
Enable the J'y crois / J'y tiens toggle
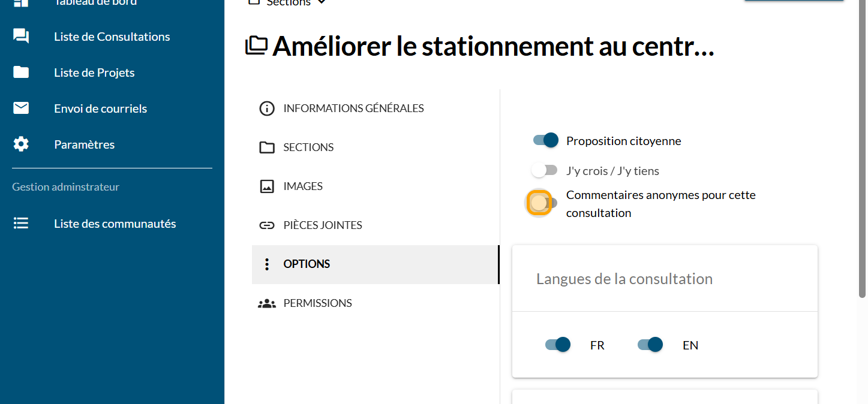click(x=544, y=171)
